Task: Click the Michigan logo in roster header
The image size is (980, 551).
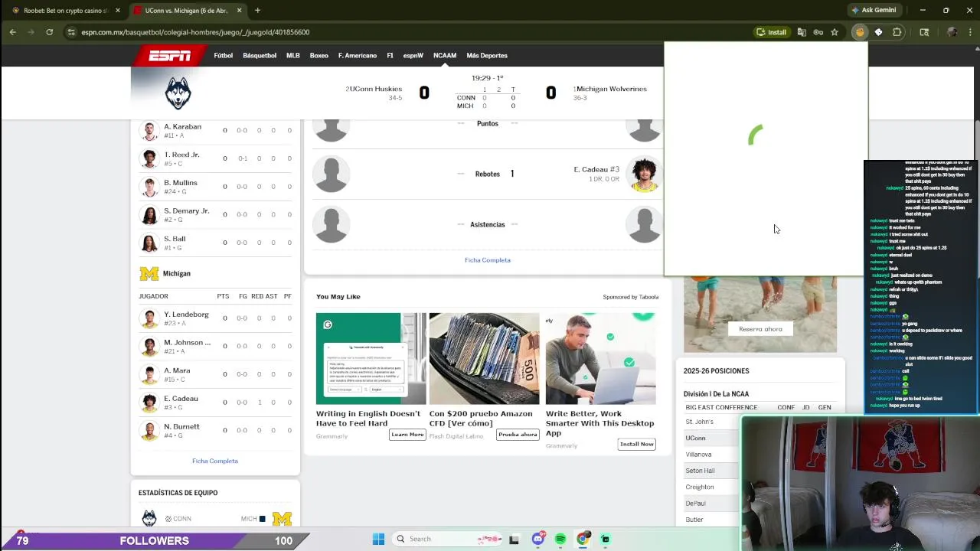Action: (149, 273)
